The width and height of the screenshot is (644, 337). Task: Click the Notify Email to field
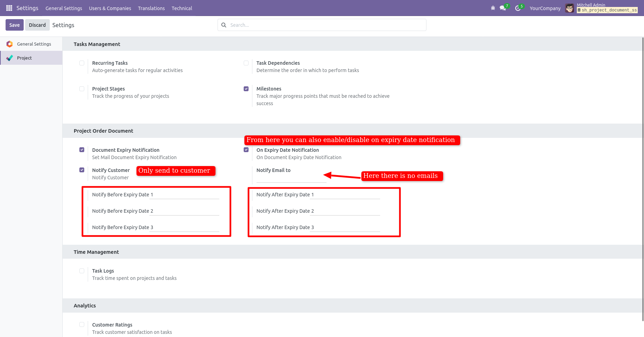291,179
